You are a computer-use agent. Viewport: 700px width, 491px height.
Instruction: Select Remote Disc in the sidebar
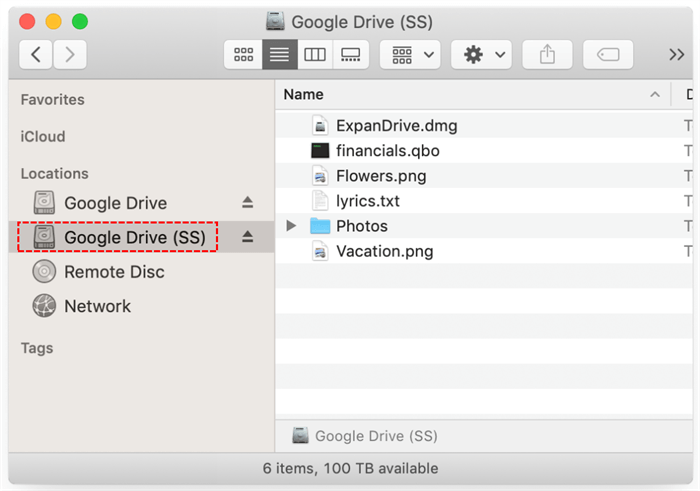[x=114, y=272]
